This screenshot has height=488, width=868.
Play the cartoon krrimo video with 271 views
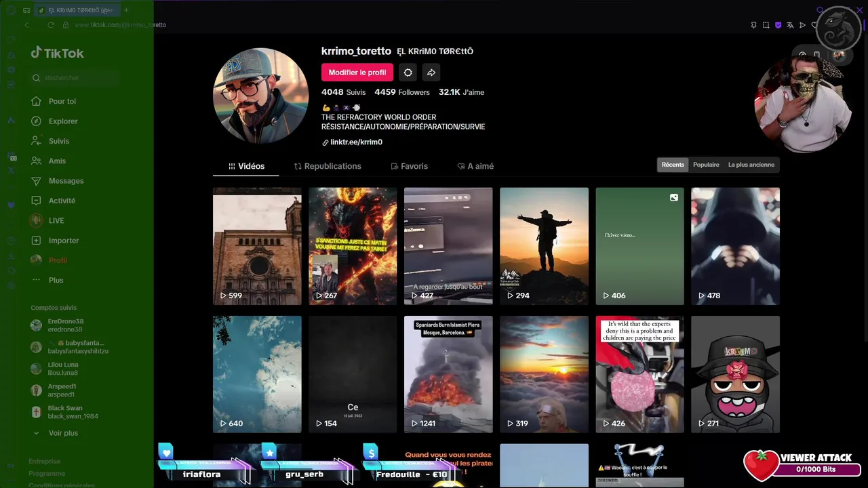click(735, 374)
